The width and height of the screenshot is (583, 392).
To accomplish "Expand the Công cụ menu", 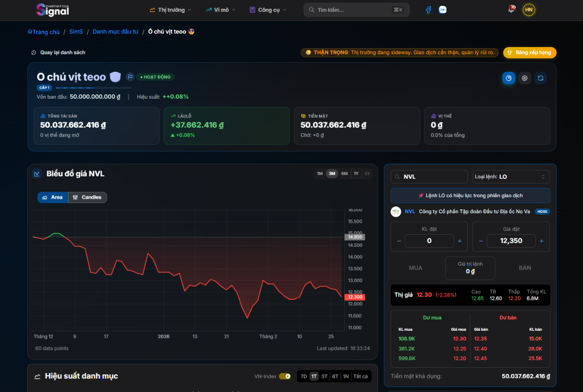I will [x=268, y=10].
